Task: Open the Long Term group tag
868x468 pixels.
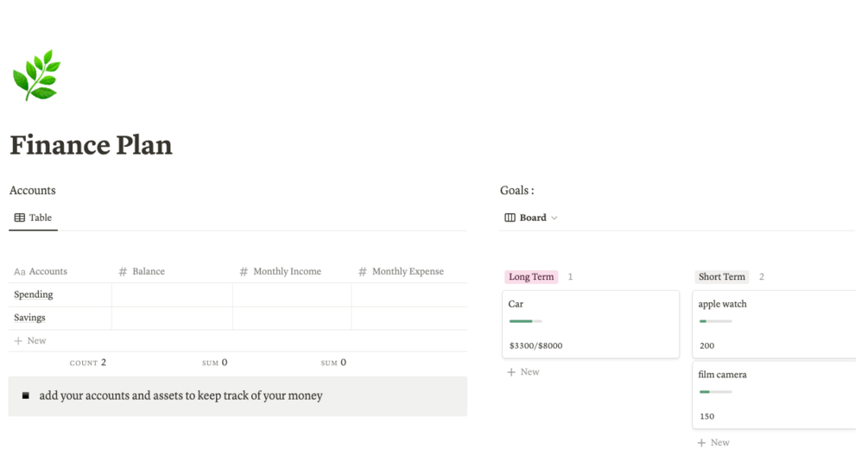Action: (x=531, y=277)
